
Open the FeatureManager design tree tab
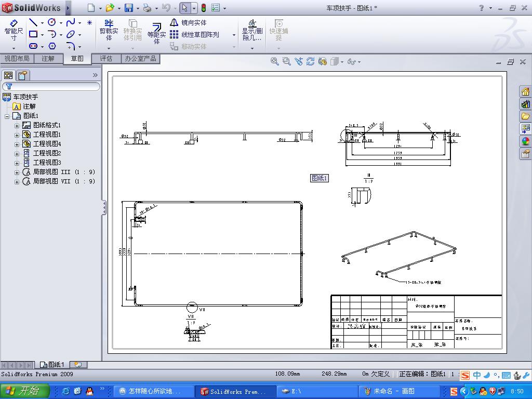[8, 75]
